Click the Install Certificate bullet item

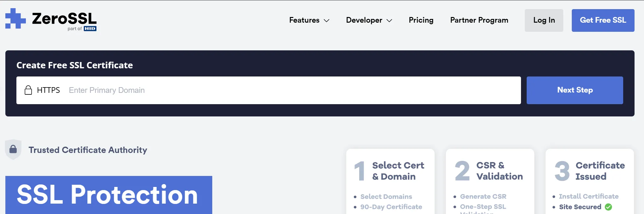click(589, 196)
